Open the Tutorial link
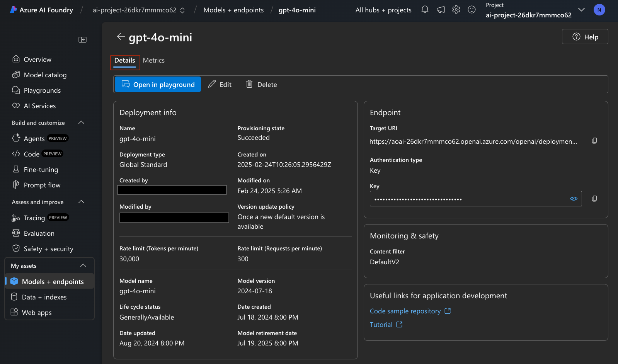 click(x=386, y=325)
